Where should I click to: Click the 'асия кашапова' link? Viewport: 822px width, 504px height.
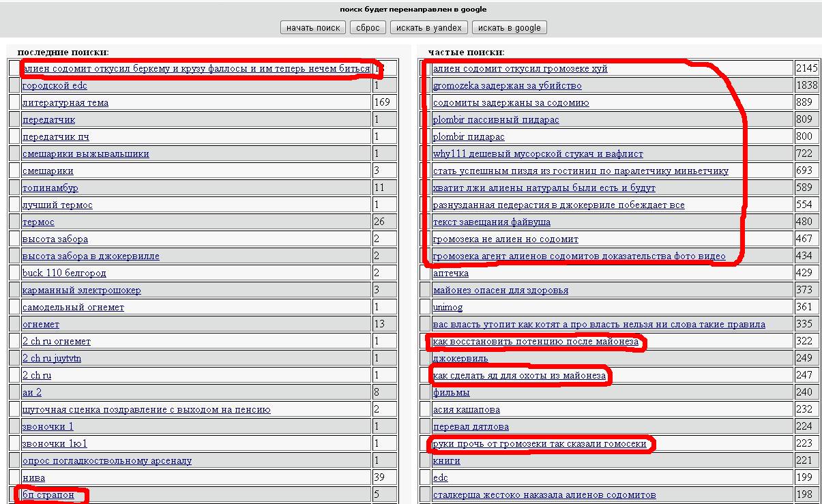point(467,410)
